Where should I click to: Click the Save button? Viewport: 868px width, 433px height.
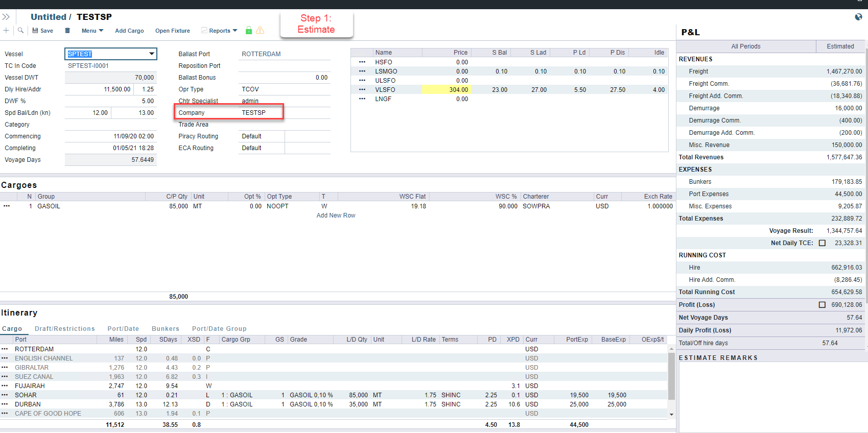pyautogui.click(x=43, y=31)
